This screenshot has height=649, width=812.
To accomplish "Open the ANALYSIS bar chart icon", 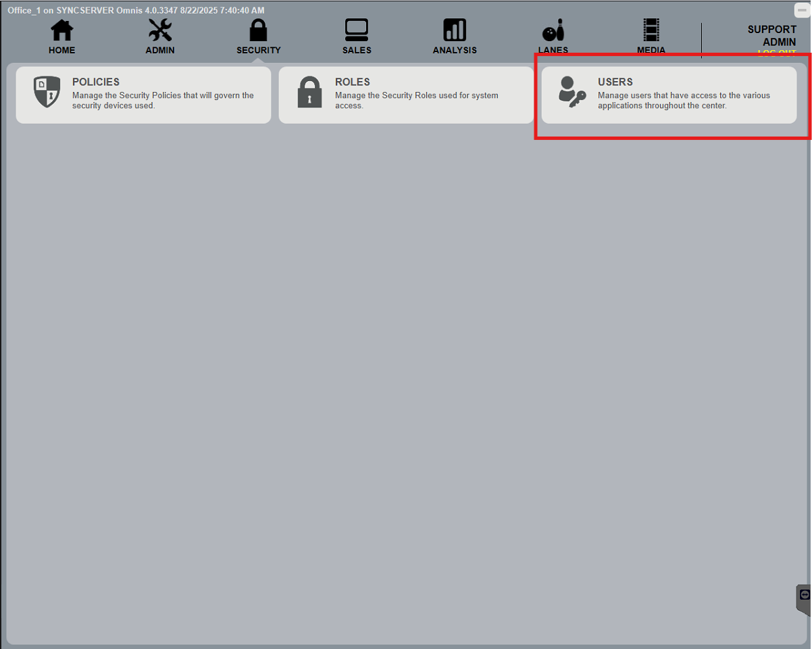I will click(455, 30).
